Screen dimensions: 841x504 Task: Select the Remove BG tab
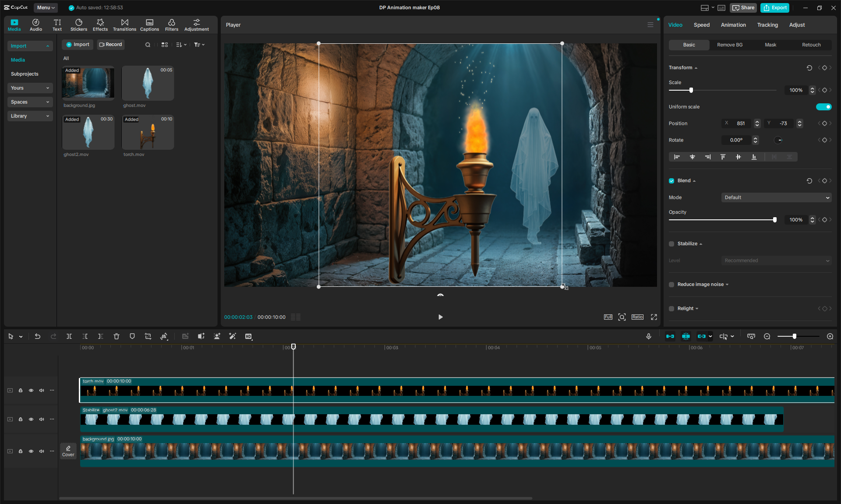tap(729, 45)
